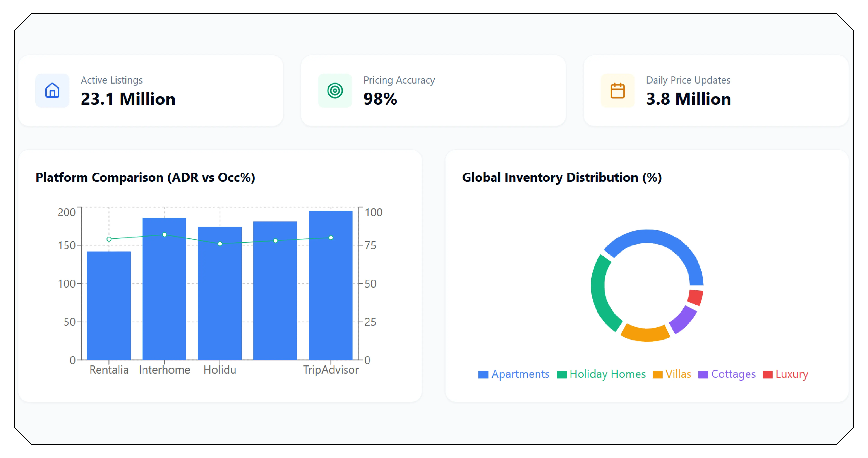This screenshot has width=868, height=458.
Task: Click the Villas legend orange swatch
Action: point(657,375)
